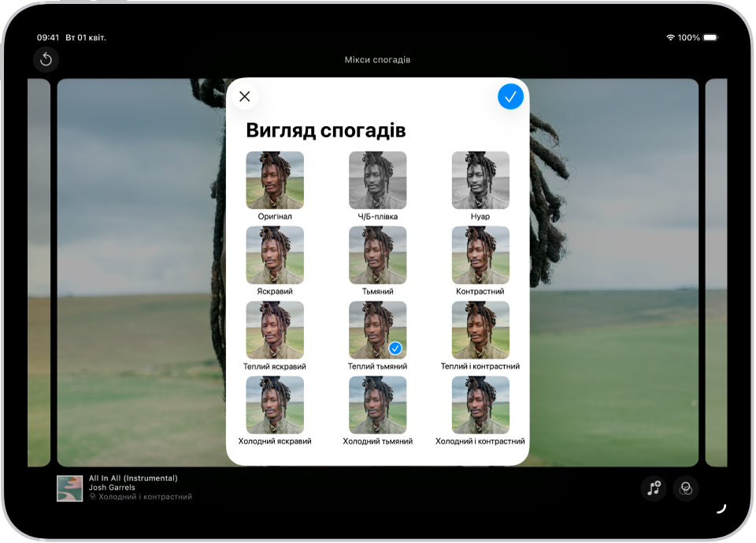The height and width of the screenshot is (543, 756).
Task: Tap the All In All (Instrumental) title
Action: (x=133, y=478)
